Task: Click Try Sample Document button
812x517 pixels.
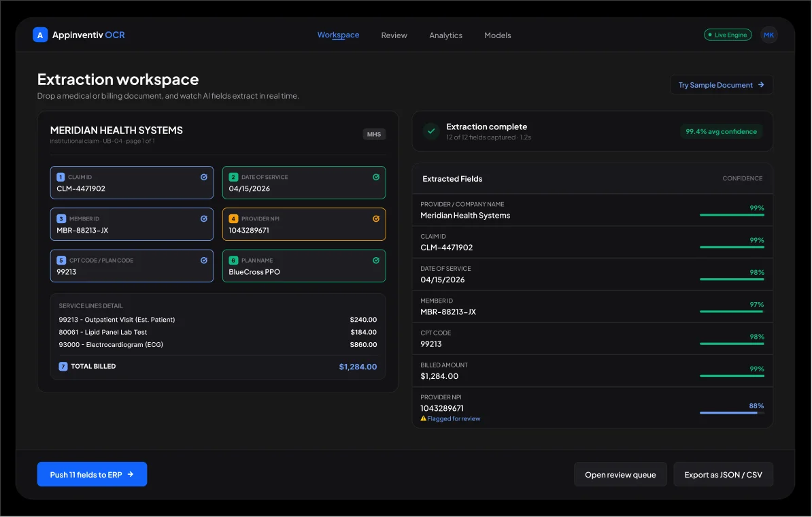Action: pos(722,85)
